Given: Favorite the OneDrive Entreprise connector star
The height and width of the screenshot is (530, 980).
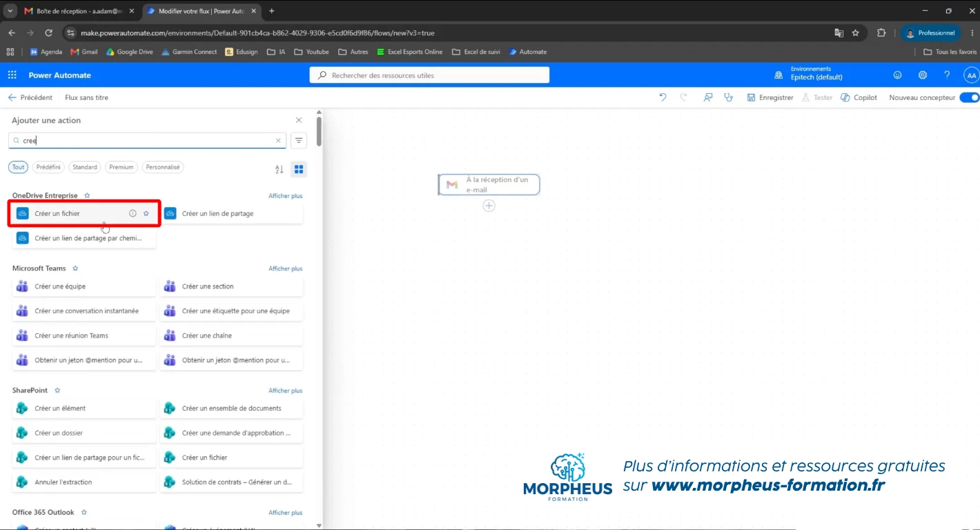Looking at the screenshot, I should (x=87, y=196).
